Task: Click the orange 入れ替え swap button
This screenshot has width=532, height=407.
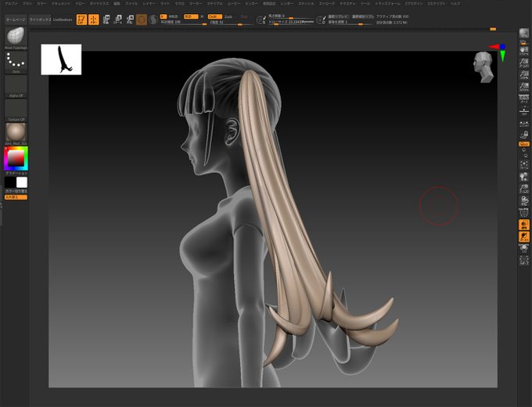Action: (x=16, y=197)
